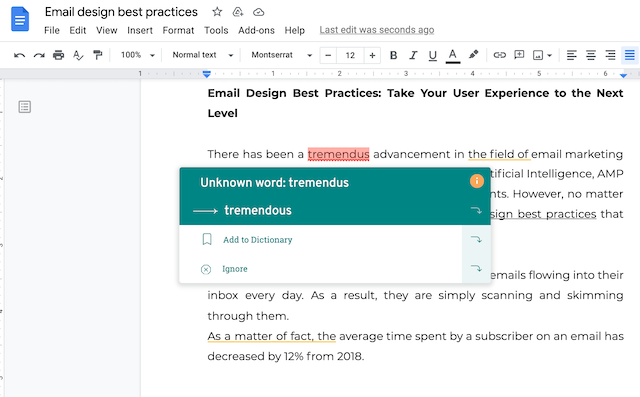Open the Tools menu

(x=216, y=30)
